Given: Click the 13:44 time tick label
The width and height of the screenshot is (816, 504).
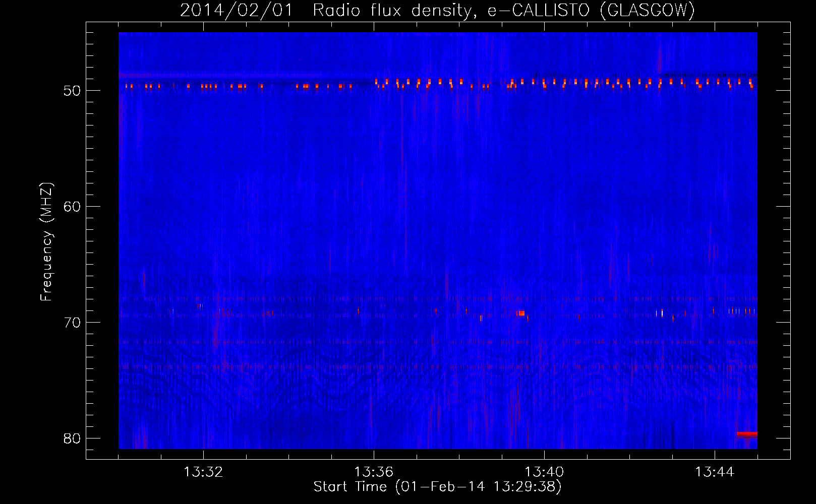Looking at the screenshot, I should tap(715, 472).
